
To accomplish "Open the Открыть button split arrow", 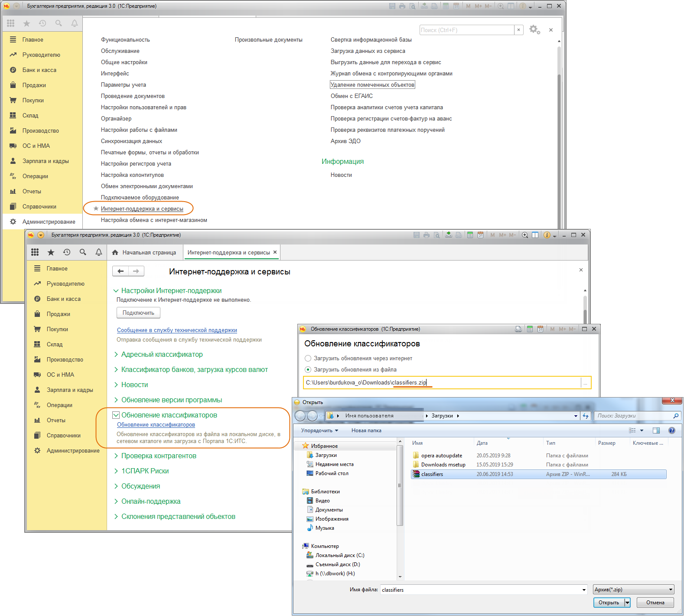I will coord(627,603).
